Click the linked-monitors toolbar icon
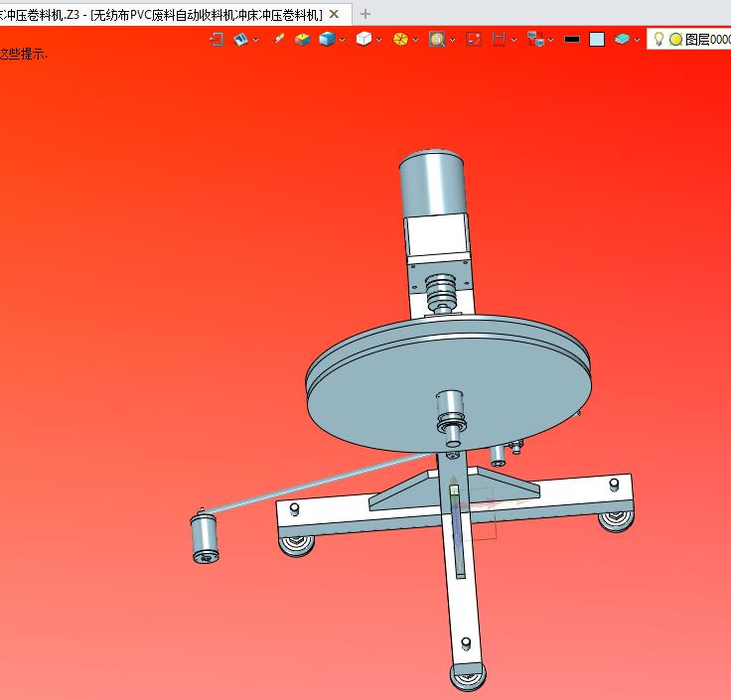 pos(535,39)
